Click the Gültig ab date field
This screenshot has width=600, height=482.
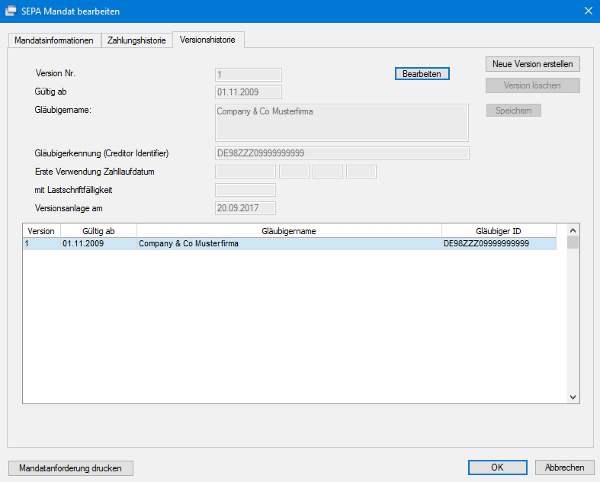[248, 92]
